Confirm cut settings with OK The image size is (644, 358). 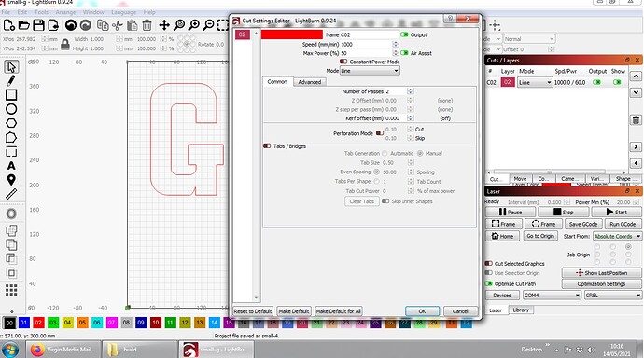click(422, 311)
